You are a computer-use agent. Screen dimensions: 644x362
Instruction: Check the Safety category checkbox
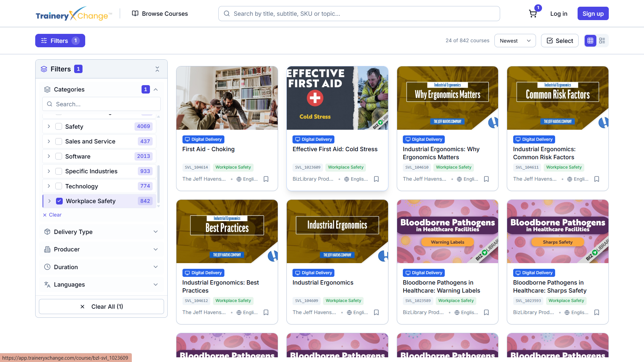[59, 126]
